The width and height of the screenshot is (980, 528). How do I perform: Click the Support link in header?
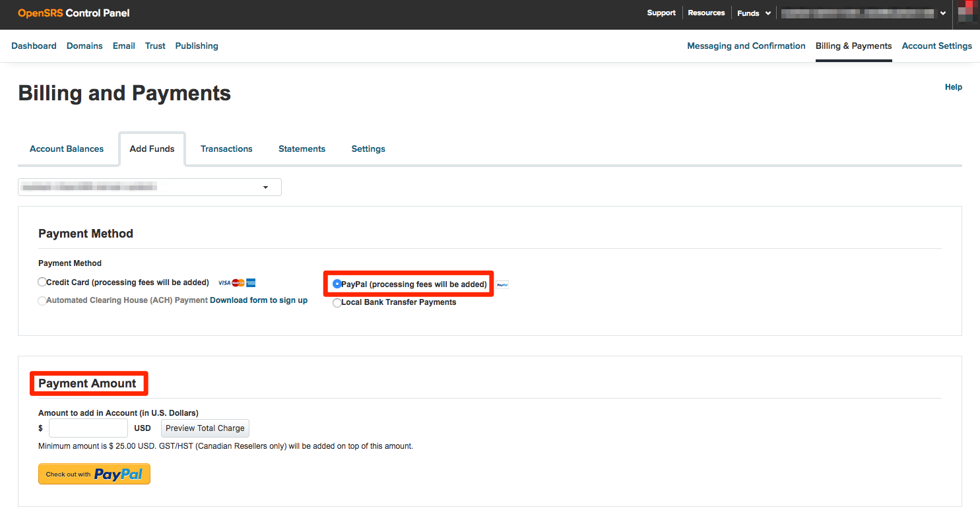point(661,13)
